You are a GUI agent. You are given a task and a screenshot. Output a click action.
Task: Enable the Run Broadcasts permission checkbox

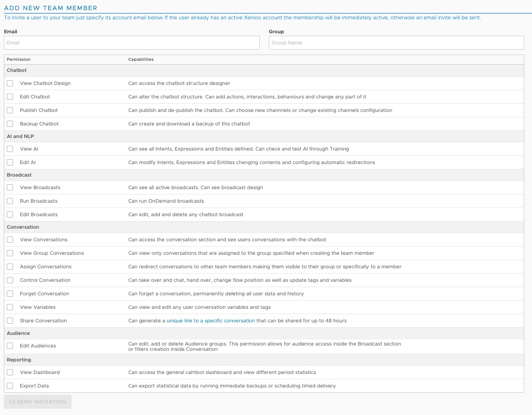tap(10, 201)
